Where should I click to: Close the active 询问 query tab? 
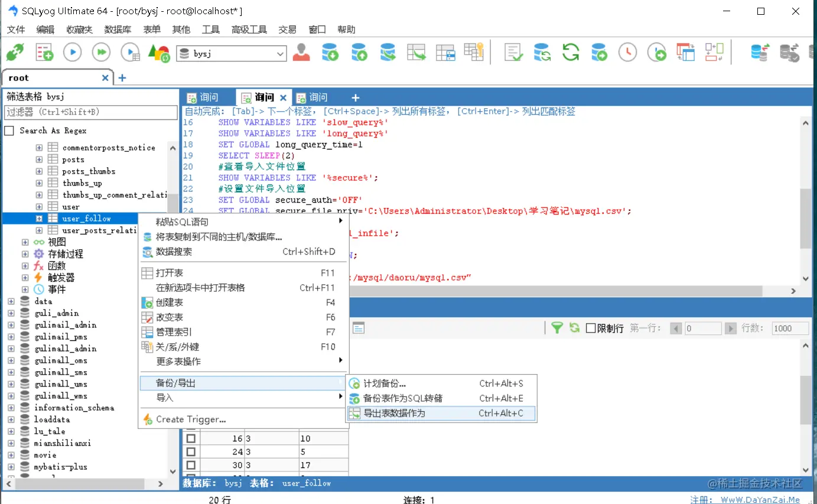[x=283, y=98]
